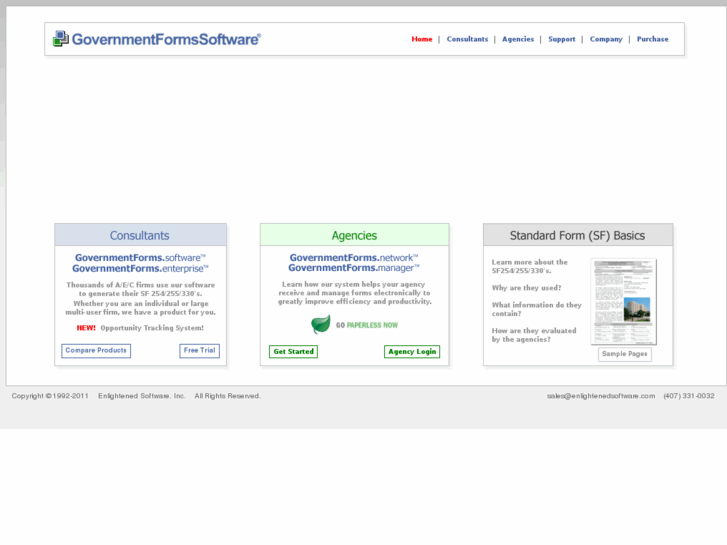Click the sales email address in footer
727x545 pixels.
(601, 396)
